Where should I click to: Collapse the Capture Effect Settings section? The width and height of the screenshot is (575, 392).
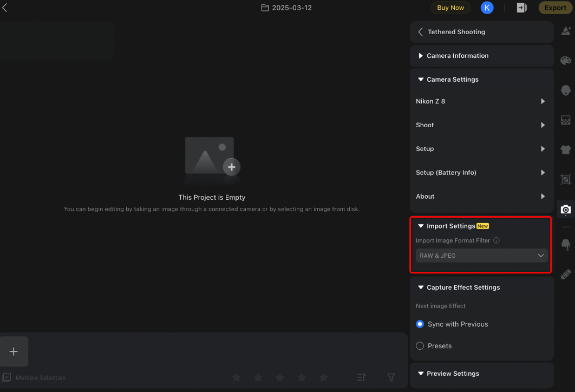[x=421, y=288]
